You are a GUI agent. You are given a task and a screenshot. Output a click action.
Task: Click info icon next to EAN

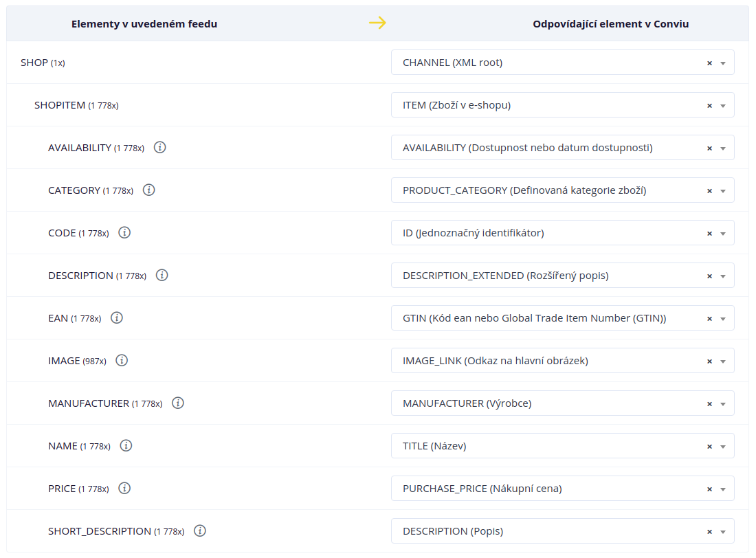pos(117,317)
